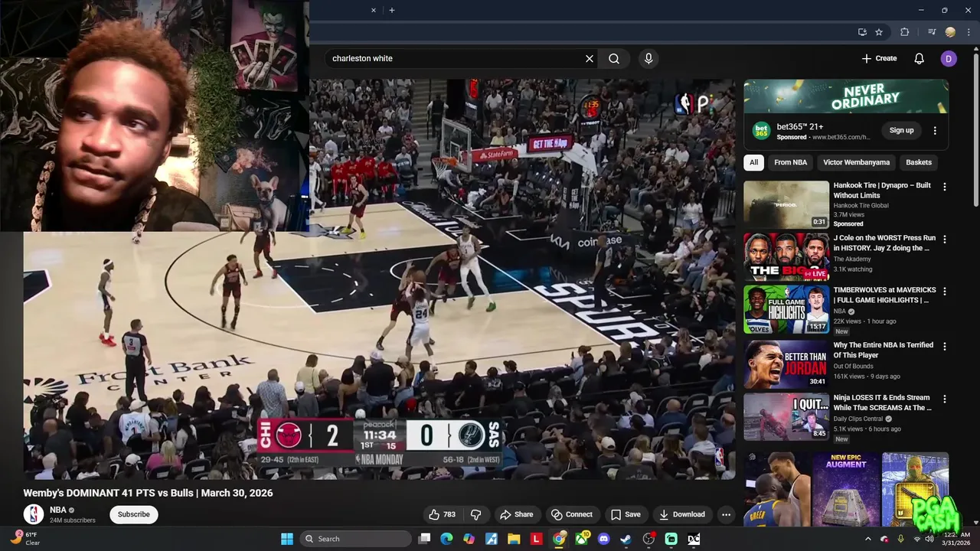The height and width of the screenshot is (551, 980).
Task: Subscribe to the NBA channel
Action: click(x=134, y=514)
